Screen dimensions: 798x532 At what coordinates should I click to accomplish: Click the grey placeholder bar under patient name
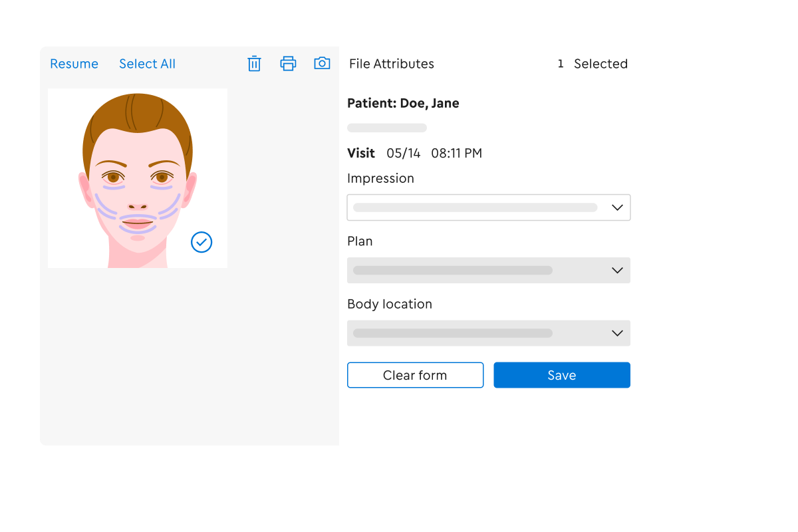387,128
